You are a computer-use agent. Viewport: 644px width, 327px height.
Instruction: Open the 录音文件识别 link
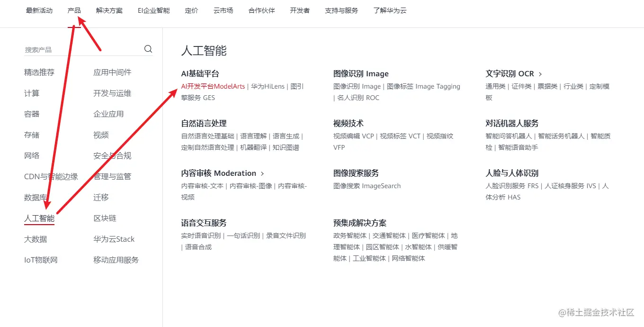(x=286, y=236)
